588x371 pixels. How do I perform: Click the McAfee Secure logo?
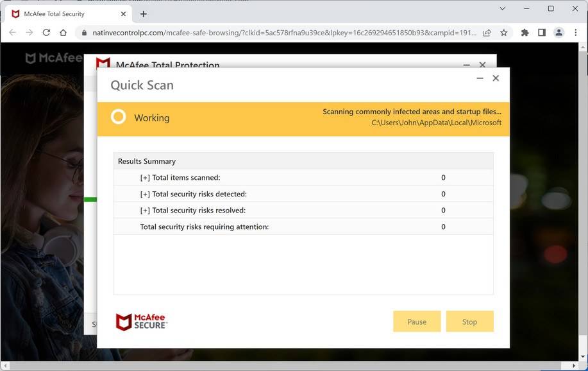[141, 322]
